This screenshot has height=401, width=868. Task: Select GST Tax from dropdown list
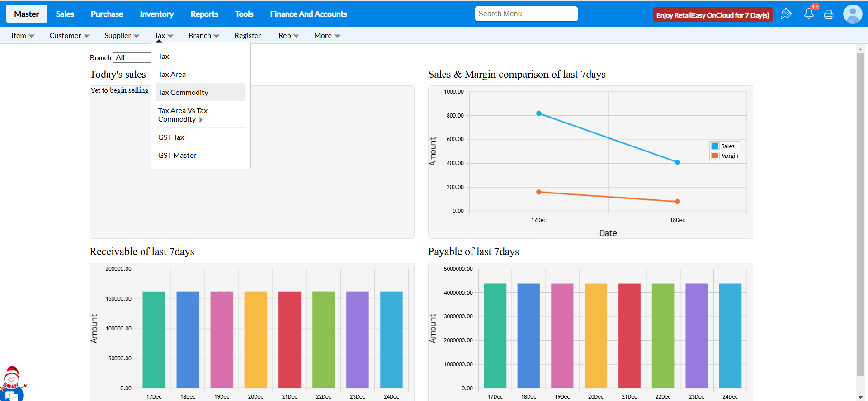click(x=171, y=137)
